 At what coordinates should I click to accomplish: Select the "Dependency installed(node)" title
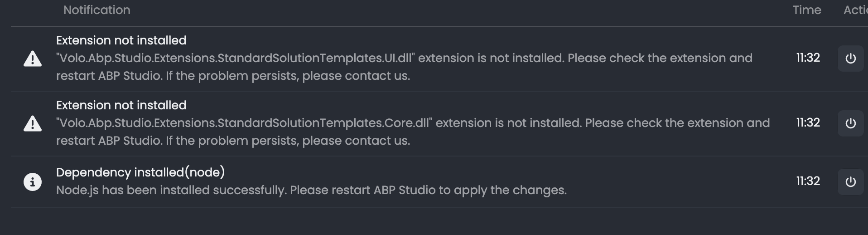point(140,172)
